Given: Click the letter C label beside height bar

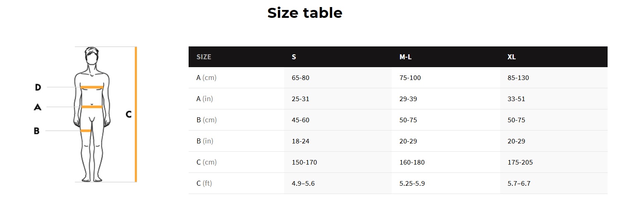Looking at the screenshot, I should click(129, 114).
